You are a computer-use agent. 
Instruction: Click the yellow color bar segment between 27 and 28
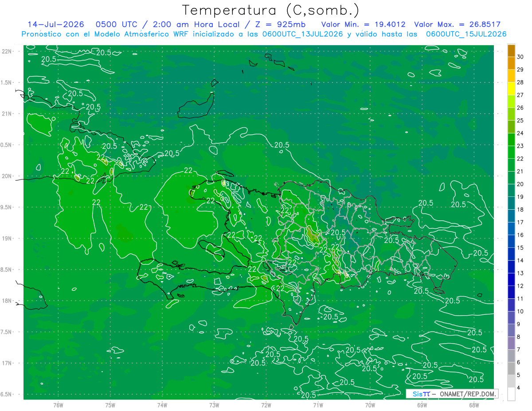[511, 88]
